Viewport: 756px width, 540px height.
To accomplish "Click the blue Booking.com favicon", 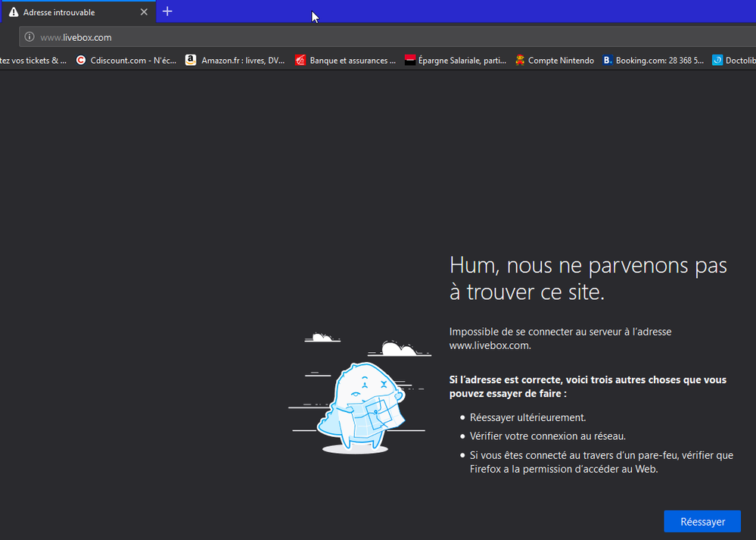I will [606, 60].
